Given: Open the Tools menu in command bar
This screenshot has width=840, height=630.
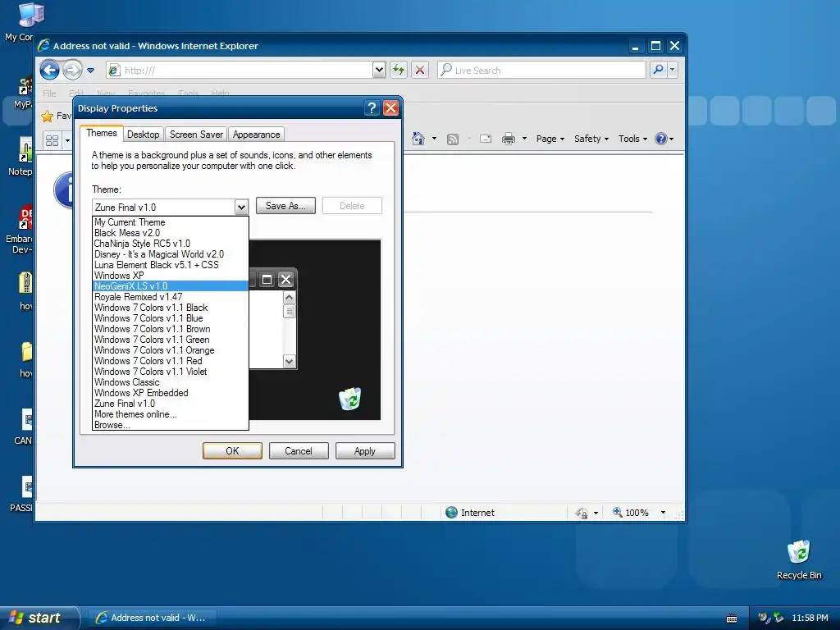Looking at the screenshot, I should [632, 139].
